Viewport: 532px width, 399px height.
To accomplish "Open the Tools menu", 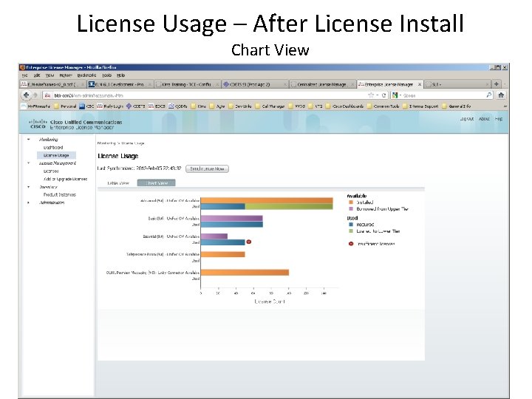I will [x=107, y=75].
